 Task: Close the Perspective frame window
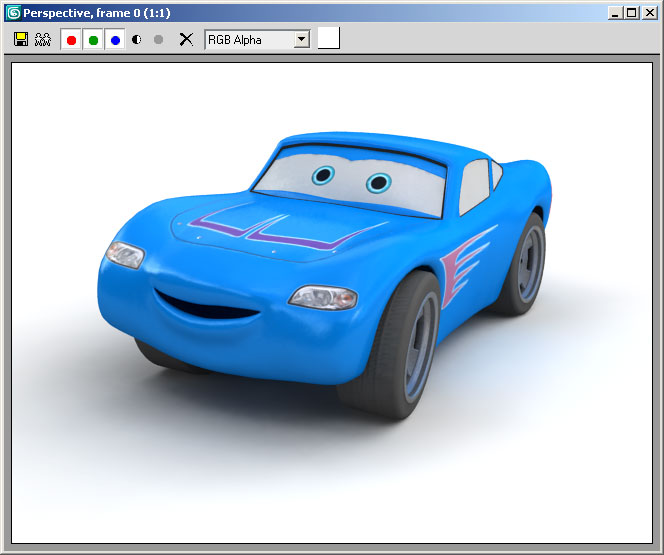tap(649, 13)
